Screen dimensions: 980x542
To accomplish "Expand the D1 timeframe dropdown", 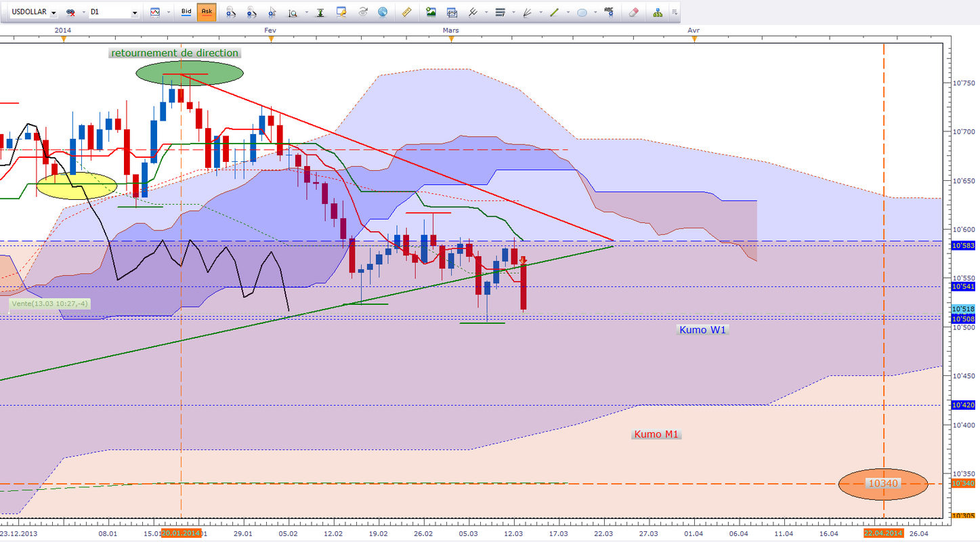I will [135, 13].
